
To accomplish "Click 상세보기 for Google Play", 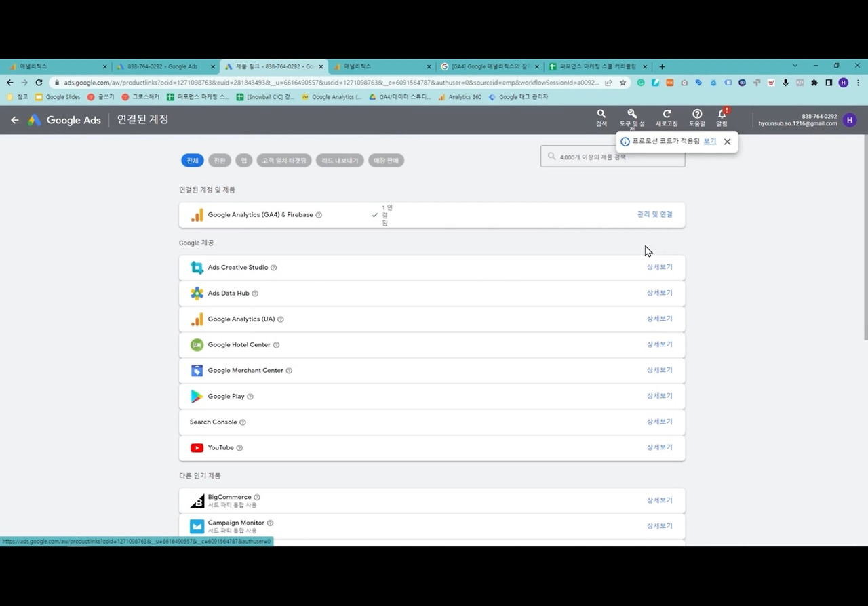I will point(659,397).
